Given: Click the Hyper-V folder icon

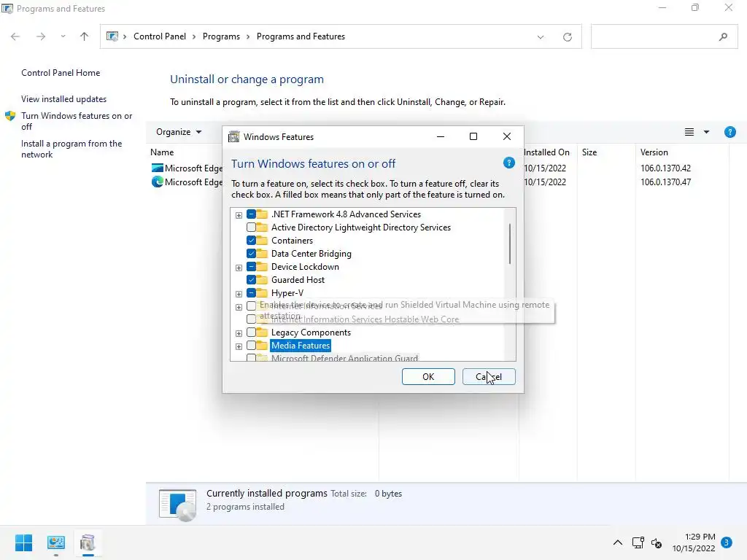Looking at the screenshot, I should (262, 292).
